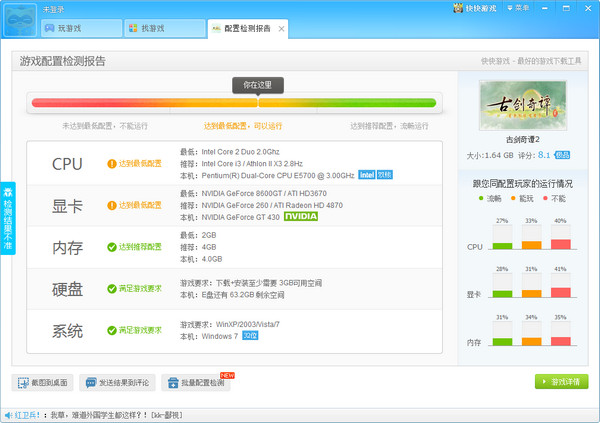Click the 古剑奇谭2 game thumbnail
The image size is (600, 423).
point(523,105)
